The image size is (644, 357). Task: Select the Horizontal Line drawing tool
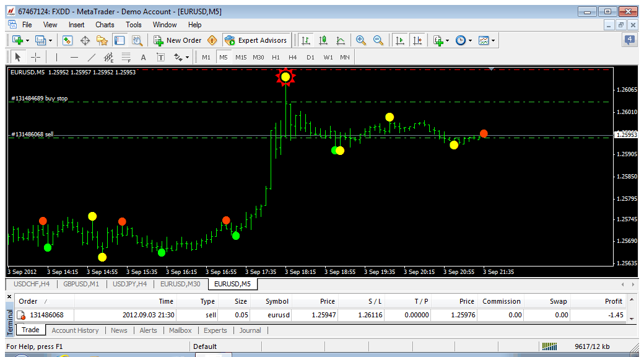point(74,57)
